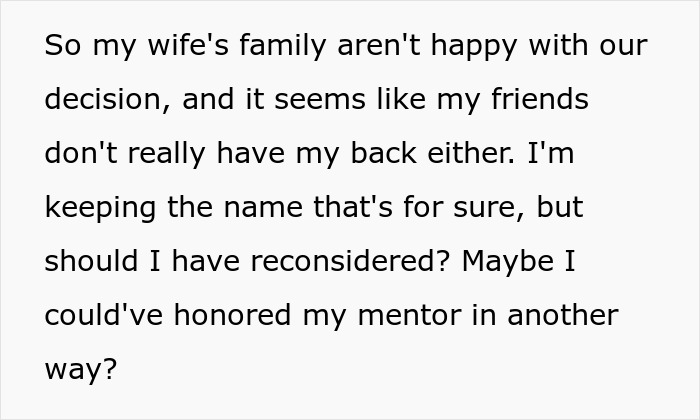
Task: Click the word "decision," in second line
Action: click(x=108, y=99)
